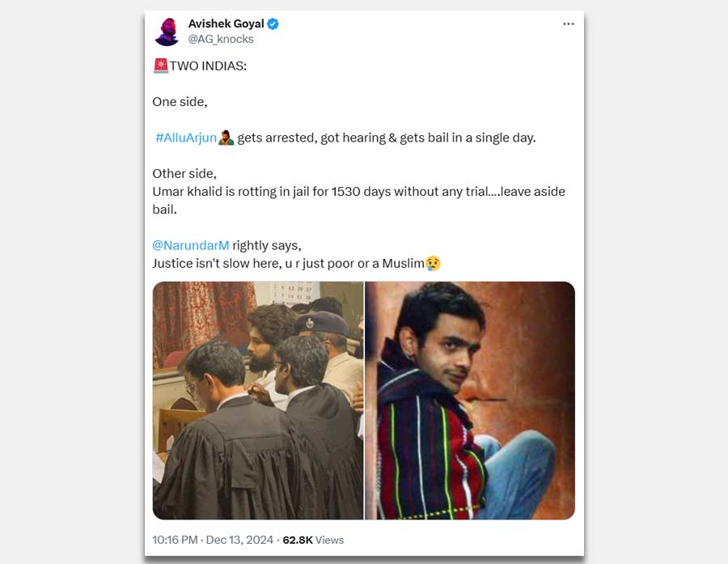The image size is (728, 564).
Task: Click Avishek Goyal's profile avatar
Action: tap(167, 32)
